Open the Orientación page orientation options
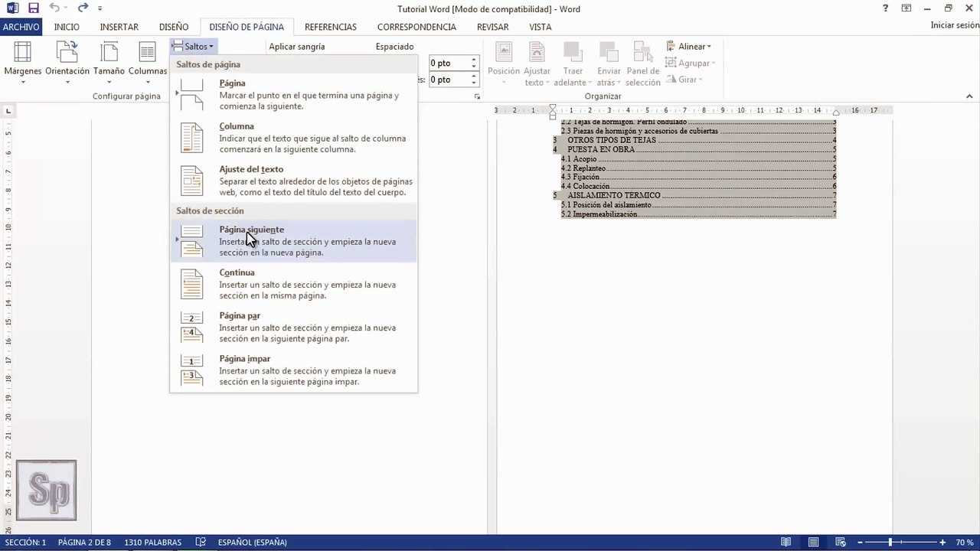 [x=67, y=63]
